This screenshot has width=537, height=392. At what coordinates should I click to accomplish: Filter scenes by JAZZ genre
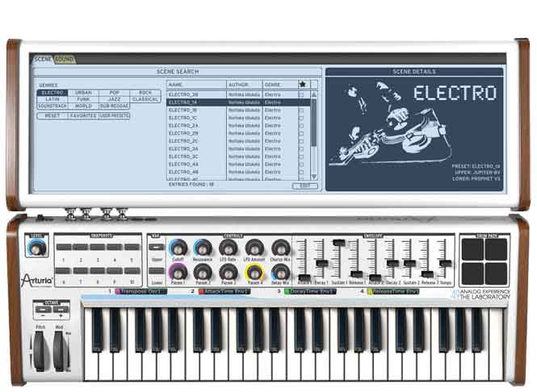(x=114, y=99)
